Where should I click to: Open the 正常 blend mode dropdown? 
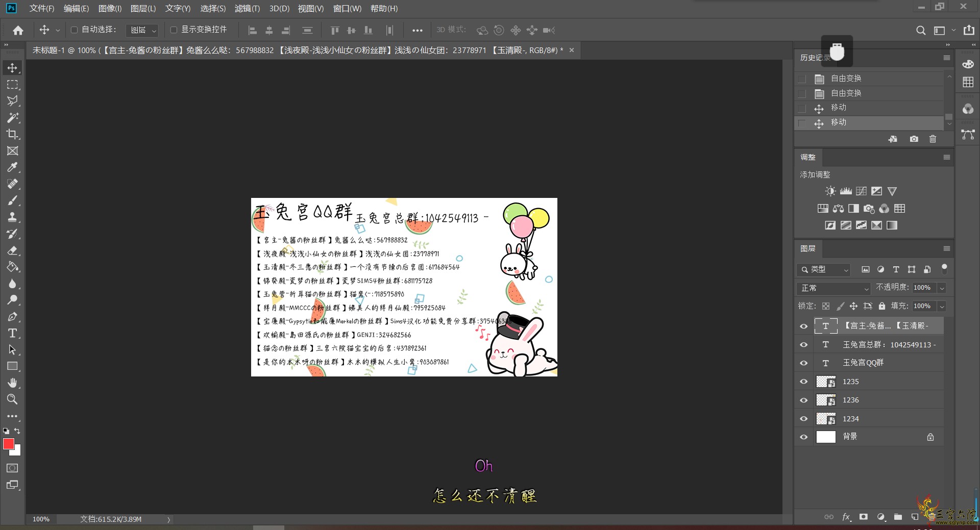pos(833,288)
